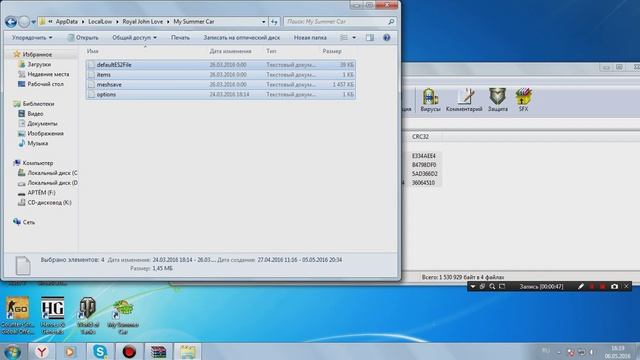The height and width of the screenshot is (360, 640).
Task: Click Новая папка in the toolbar
Action: click(310, 38)
